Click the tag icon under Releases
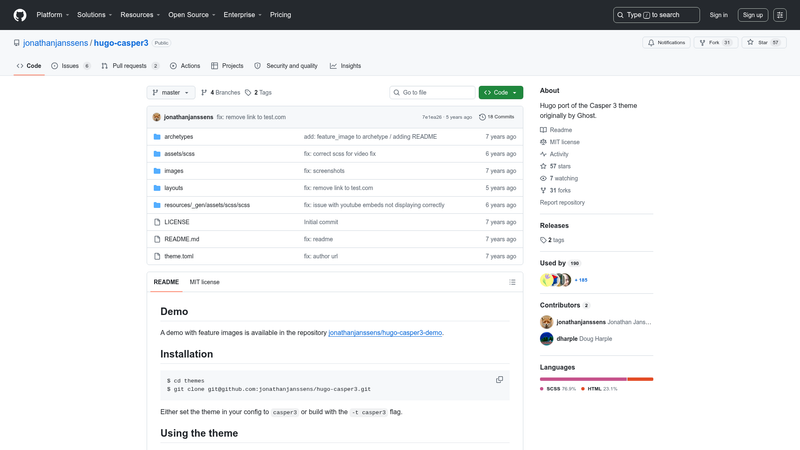The image size is (800, 450). point(543,240)
